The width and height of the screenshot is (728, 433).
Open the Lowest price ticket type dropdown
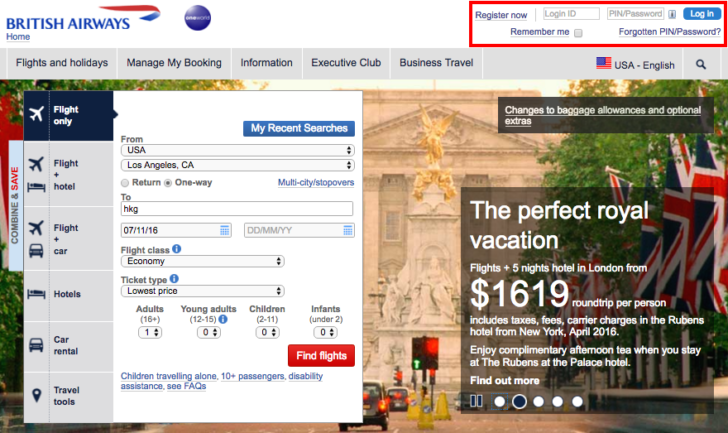coord(202,291)
